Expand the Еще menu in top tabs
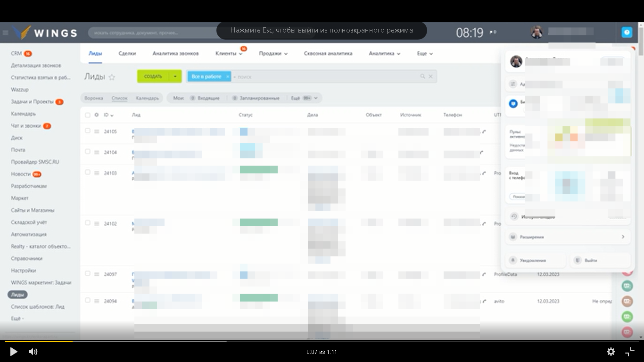Image resolution: width=644 pixels, height=362 pixels. click(x=425, y=54)
